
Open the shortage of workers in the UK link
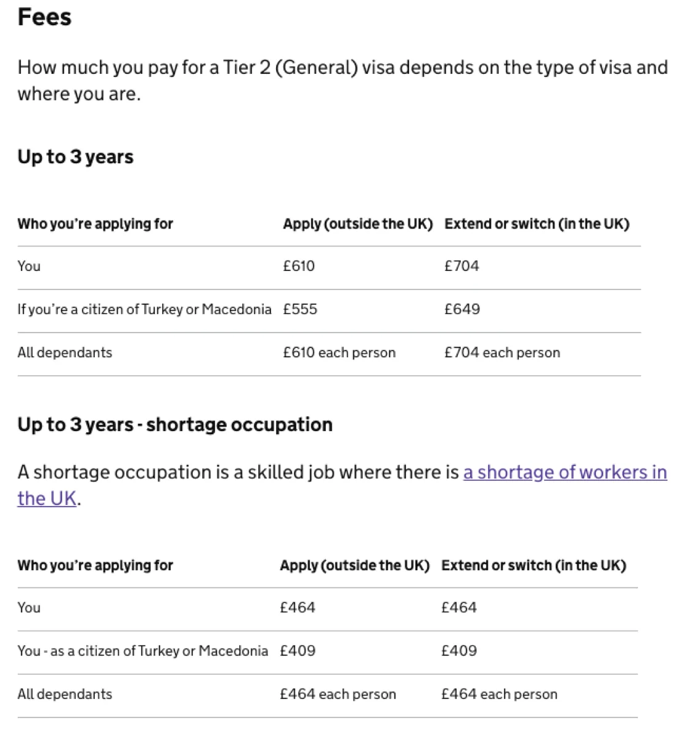coord(565,472)
